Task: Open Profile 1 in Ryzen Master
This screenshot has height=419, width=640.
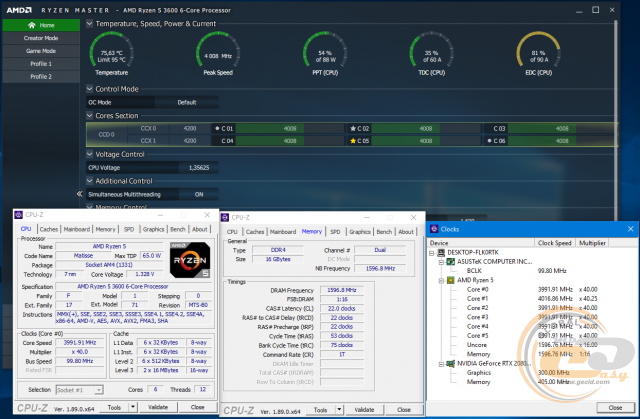Action: tap(41, 64)
